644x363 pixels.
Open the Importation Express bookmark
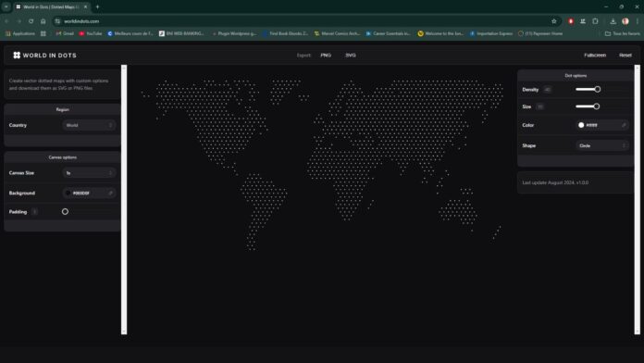point(491,33)
